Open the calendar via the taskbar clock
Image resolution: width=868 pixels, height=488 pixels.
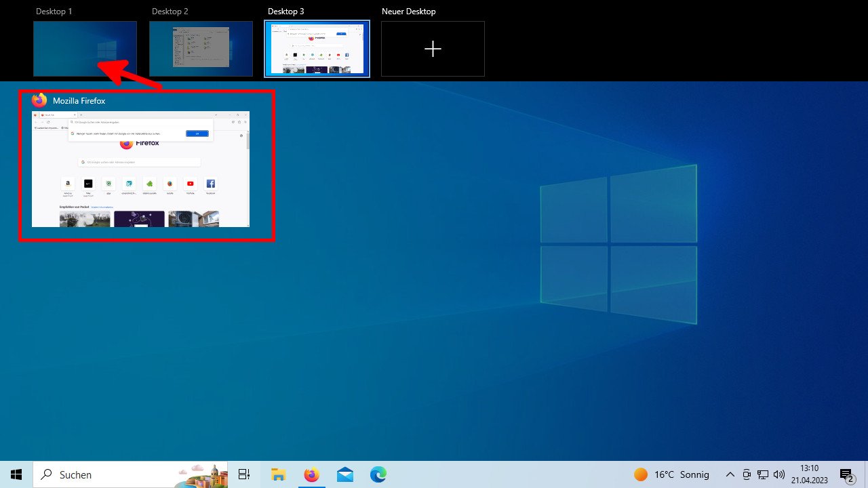click(810, 474)
